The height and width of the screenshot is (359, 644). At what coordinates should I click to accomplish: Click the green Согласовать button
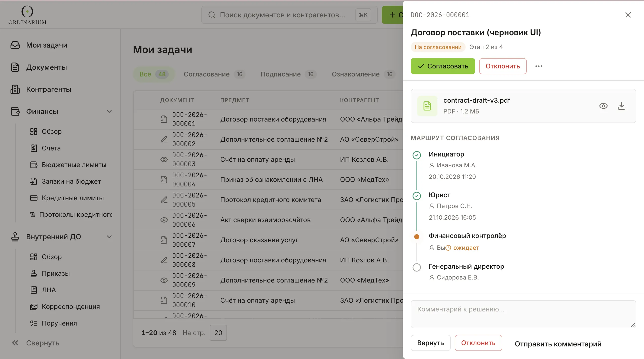[x=443, y=66]
